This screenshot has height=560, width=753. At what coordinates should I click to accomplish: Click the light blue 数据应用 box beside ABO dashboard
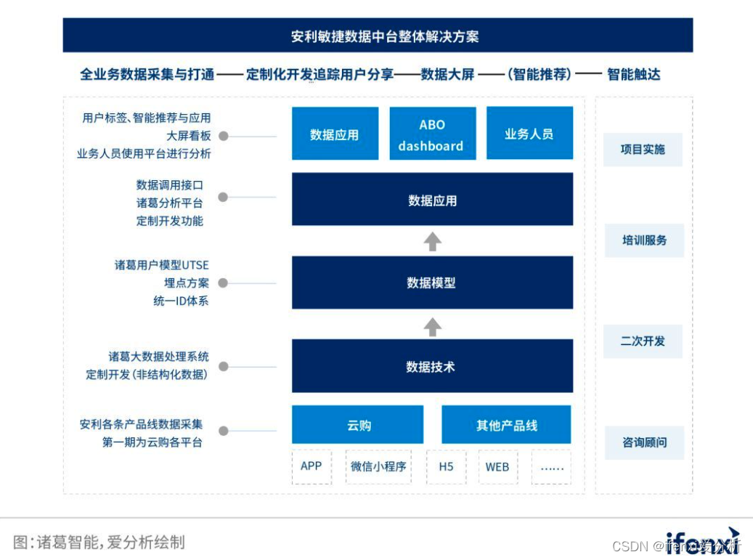click(335, 134)
